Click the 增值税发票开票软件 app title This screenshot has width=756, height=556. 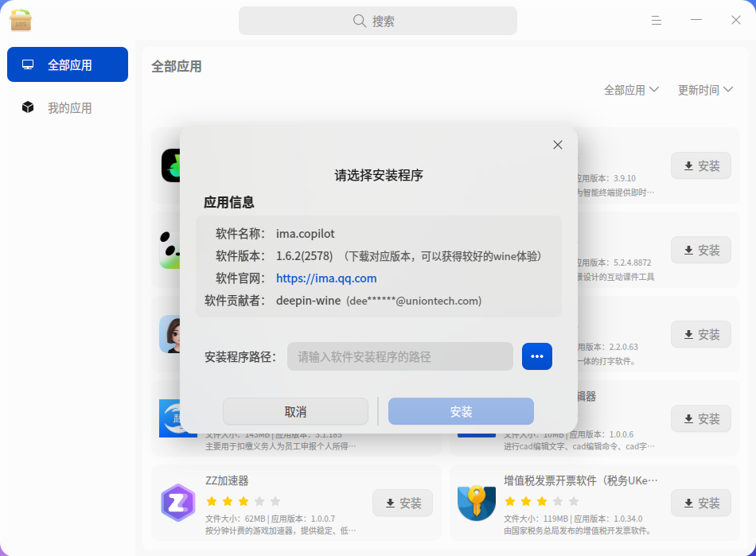580,480
